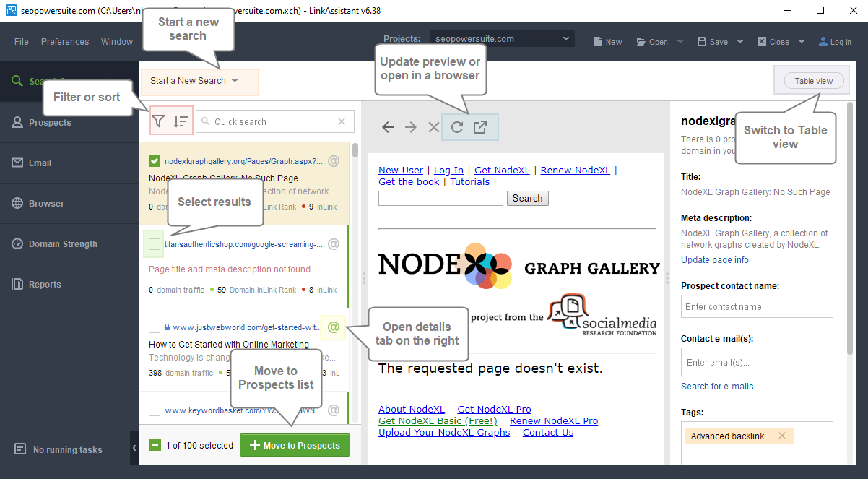868x479 pixels.
Task: Switch to Table view
Action: tap(814, 81)
